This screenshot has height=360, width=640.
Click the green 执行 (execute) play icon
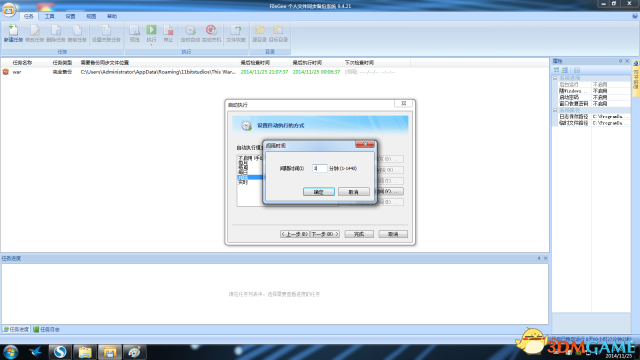[x=151, y=30]
